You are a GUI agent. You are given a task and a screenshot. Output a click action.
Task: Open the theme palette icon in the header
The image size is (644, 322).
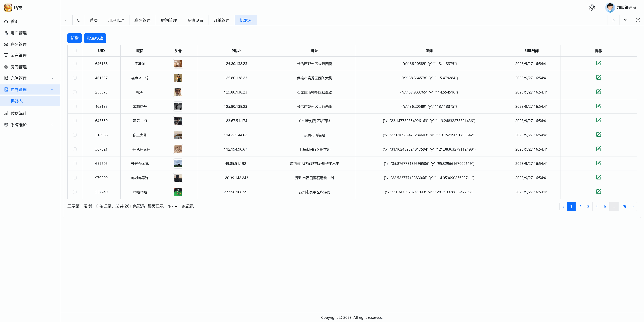(592, 8)
